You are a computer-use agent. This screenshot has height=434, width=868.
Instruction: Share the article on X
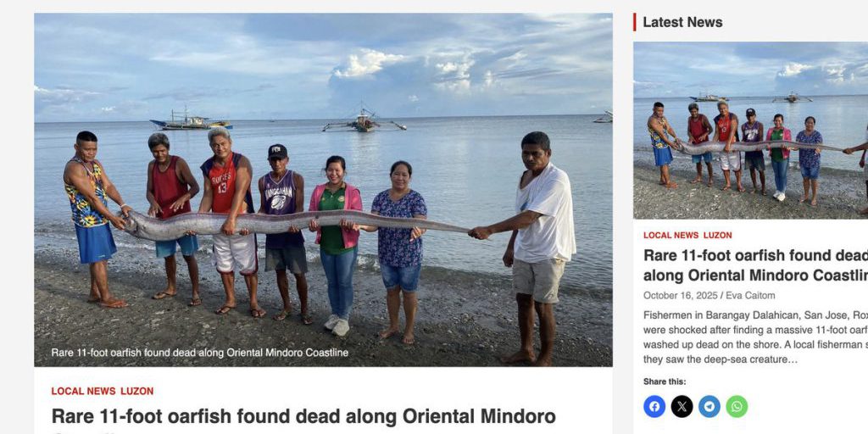click(682, 406)
